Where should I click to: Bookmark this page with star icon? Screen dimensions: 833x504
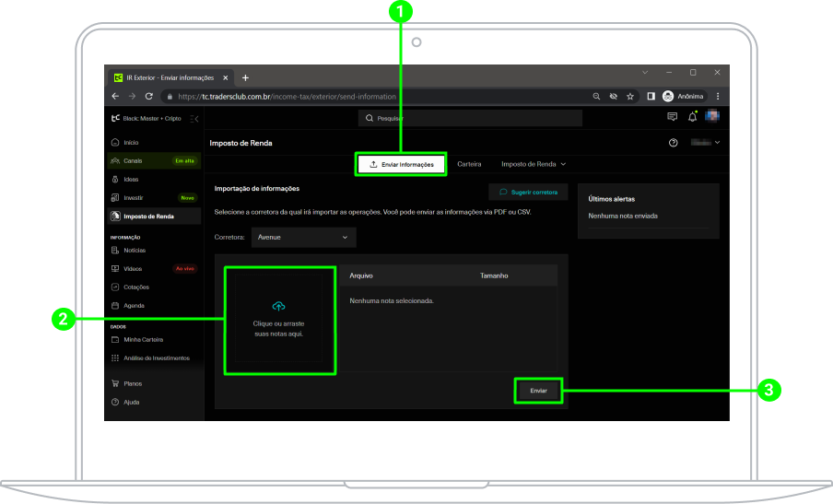(x=630, y=96)
